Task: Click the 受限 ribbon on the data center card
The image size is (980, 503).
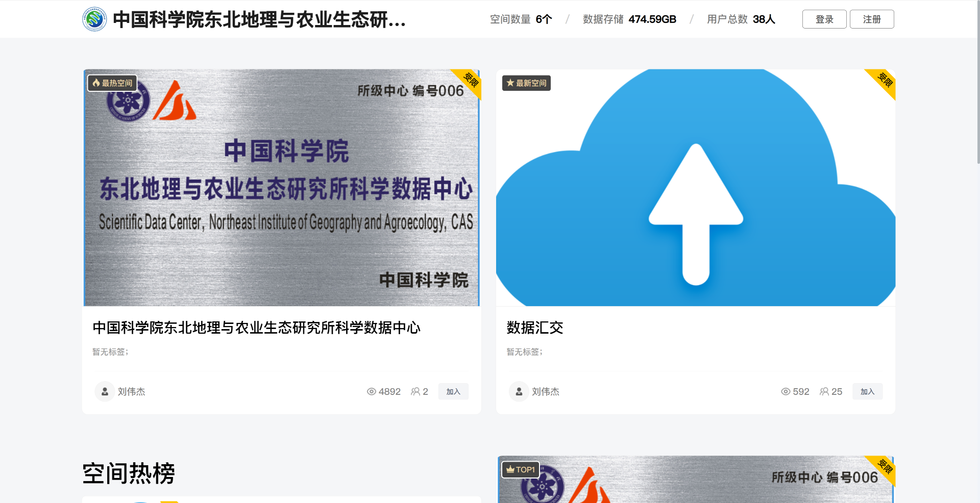Action: tap(471, 80)
